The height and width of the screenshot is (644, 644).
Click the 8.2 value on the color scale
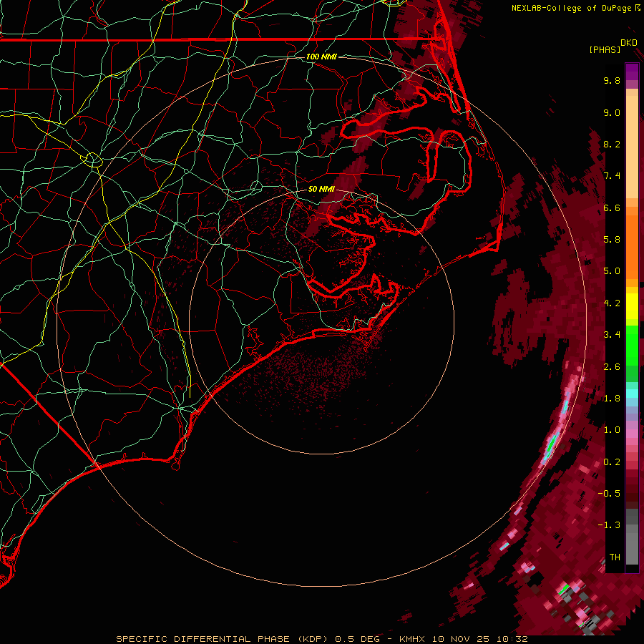(x=612, y=144)
